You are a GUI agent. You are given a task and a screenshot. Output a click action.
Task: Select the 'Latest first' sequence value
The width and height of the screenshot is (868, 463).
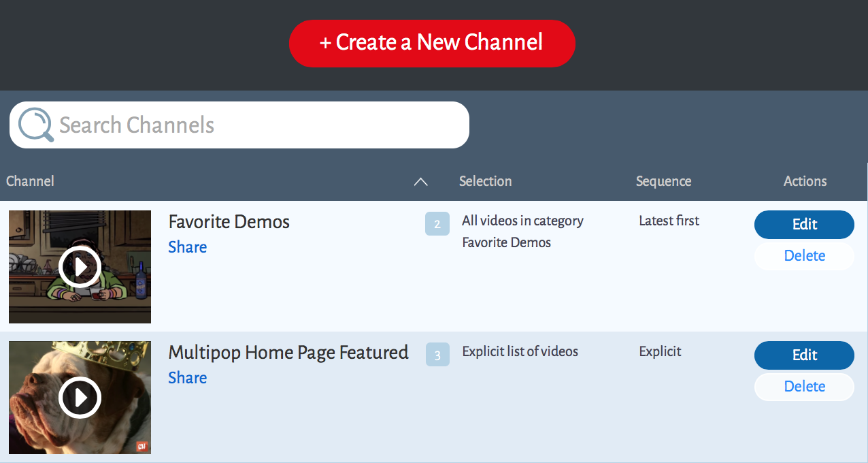pos(669,221)
